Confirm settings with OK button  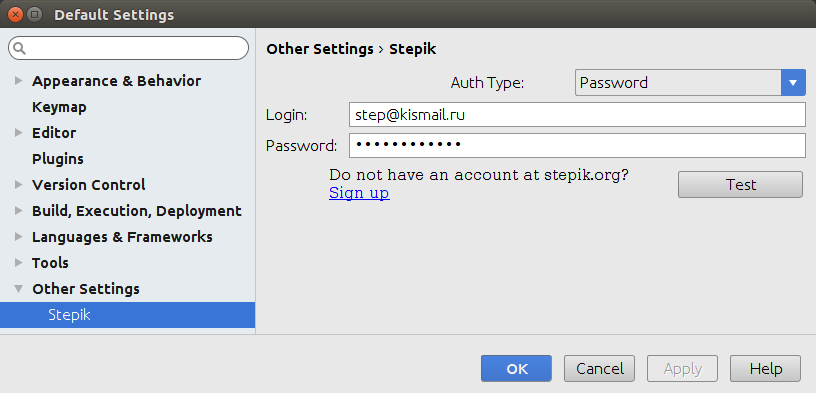516,369
